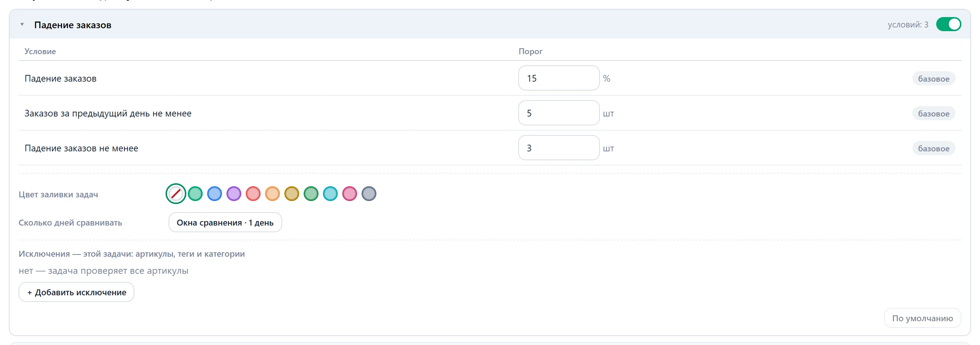Click the Сколько дней сравнивать label
This screenshot has width=980, height=345.
[x=71, y=223]
